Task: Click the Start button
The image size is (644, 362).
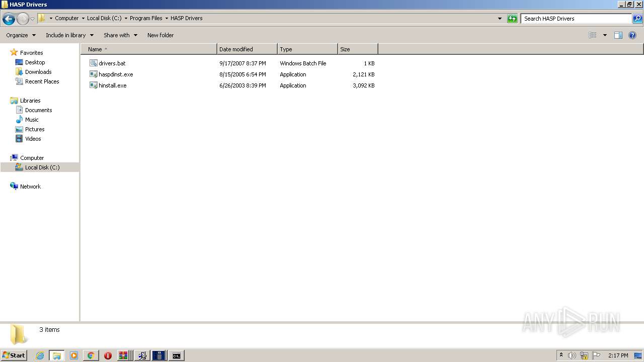Action: click(14, 355)
